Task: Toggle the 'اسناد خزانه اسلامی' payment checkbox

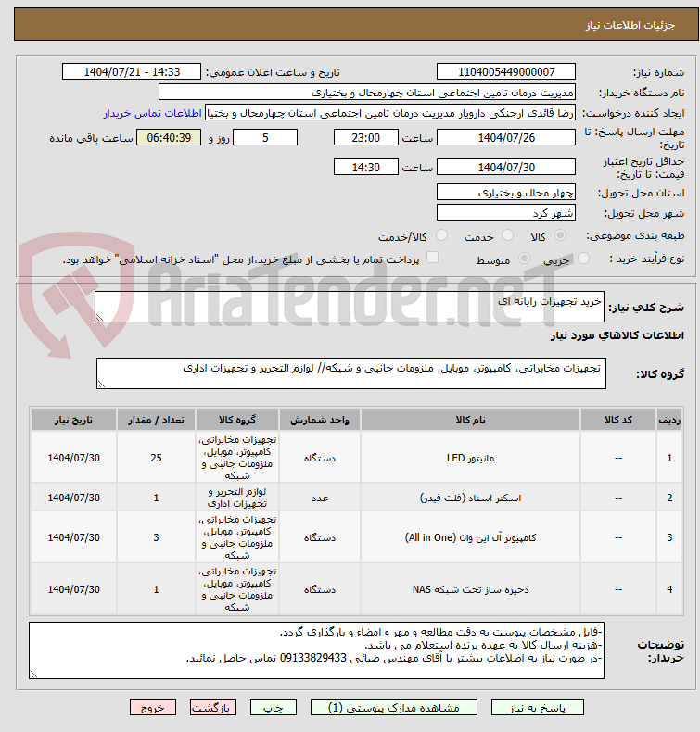Action: (x=433, y=258)
